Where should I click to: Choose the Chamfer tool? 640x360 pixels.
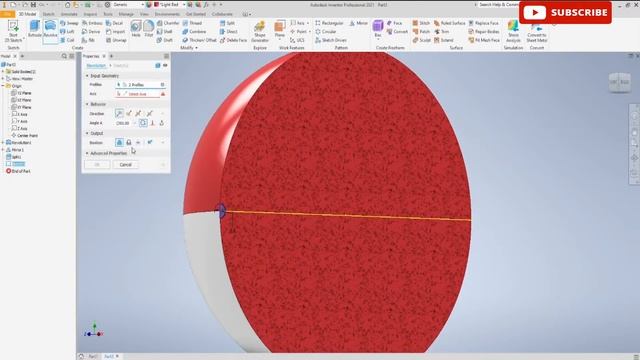[x=168, y=23]
